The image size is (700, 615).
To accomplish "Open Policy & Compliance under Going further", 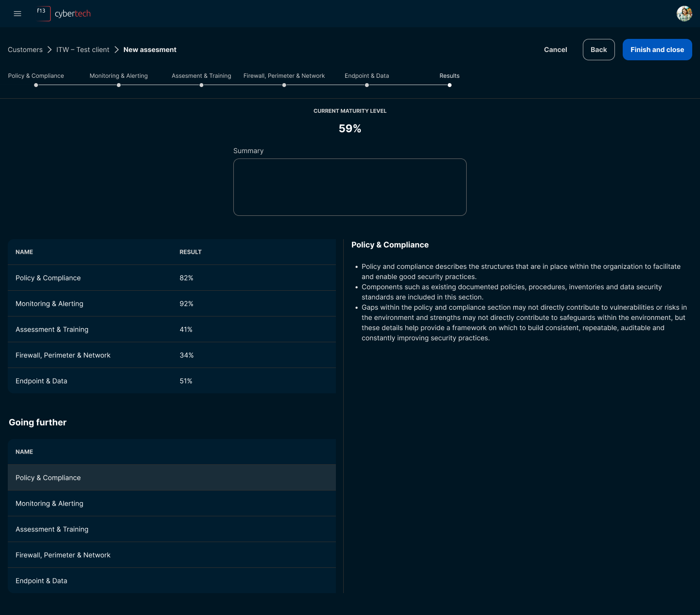I will tap(172, 478).
